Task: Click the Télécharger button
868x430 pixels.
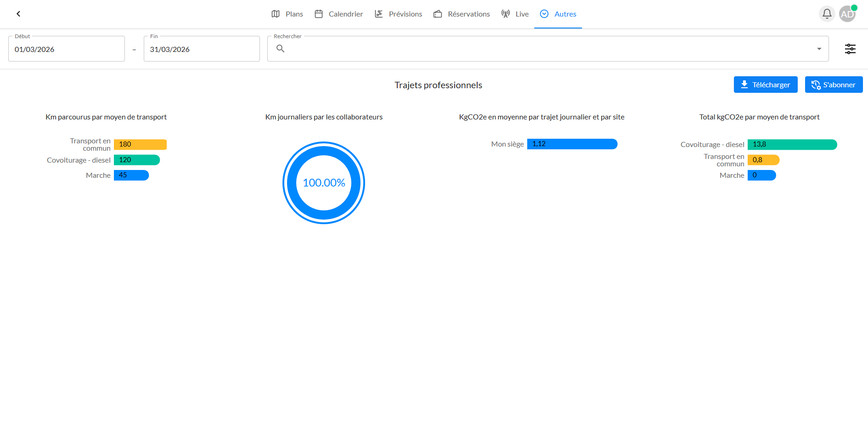Action: tap(765, 85)
